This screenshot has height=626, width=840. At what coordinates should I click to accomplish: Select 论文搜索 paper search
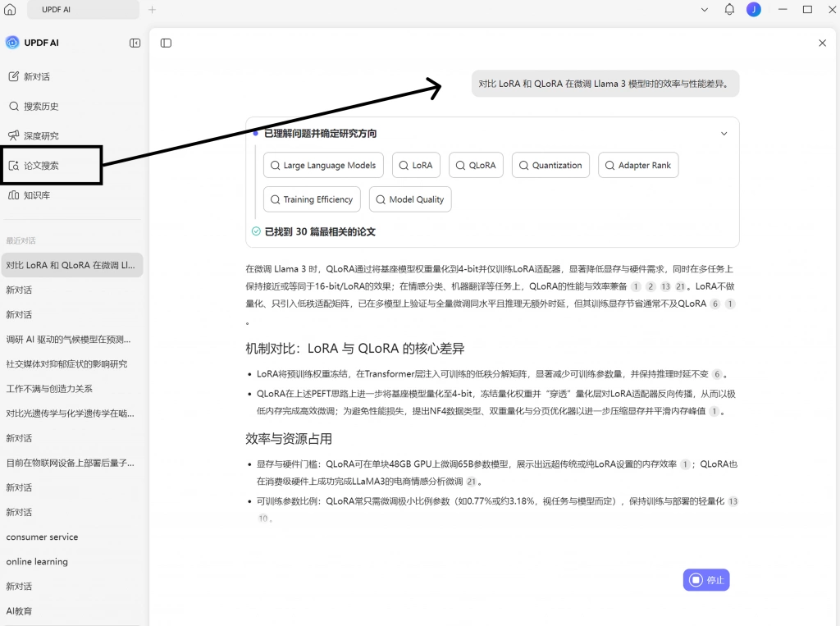click(x=52, y=166)
